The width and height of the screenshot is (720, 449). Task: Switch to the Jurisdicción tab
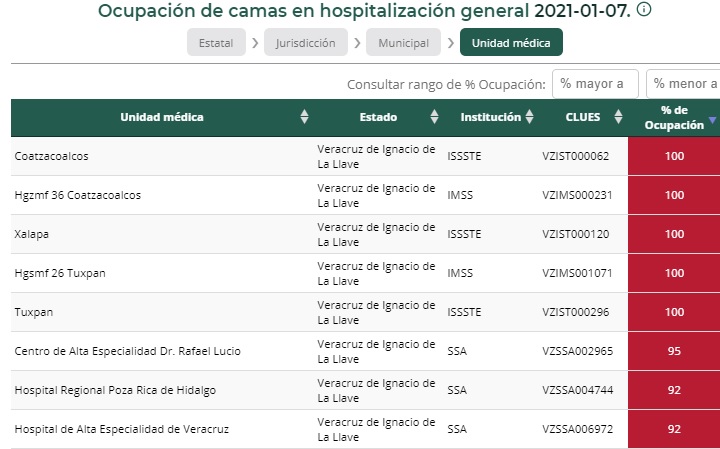(x=306, y=43)
